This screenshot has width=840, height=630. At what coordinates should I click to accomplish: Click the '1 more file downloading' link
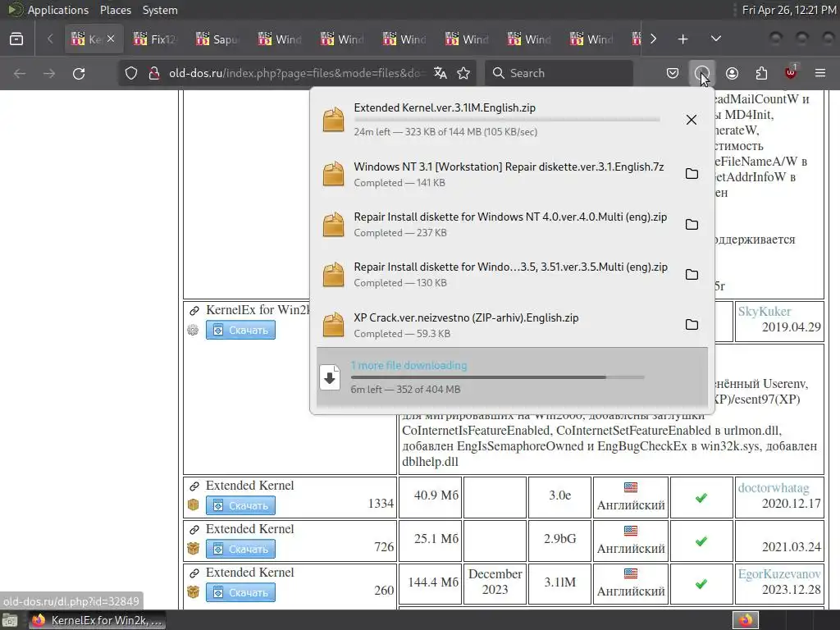(x=409, y=365)
